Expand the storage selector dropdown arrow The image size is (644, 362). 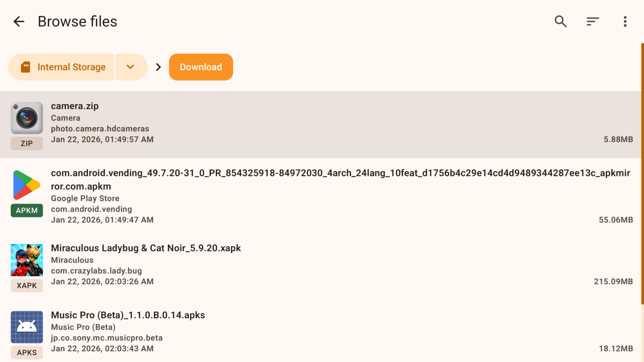[131, 67]
